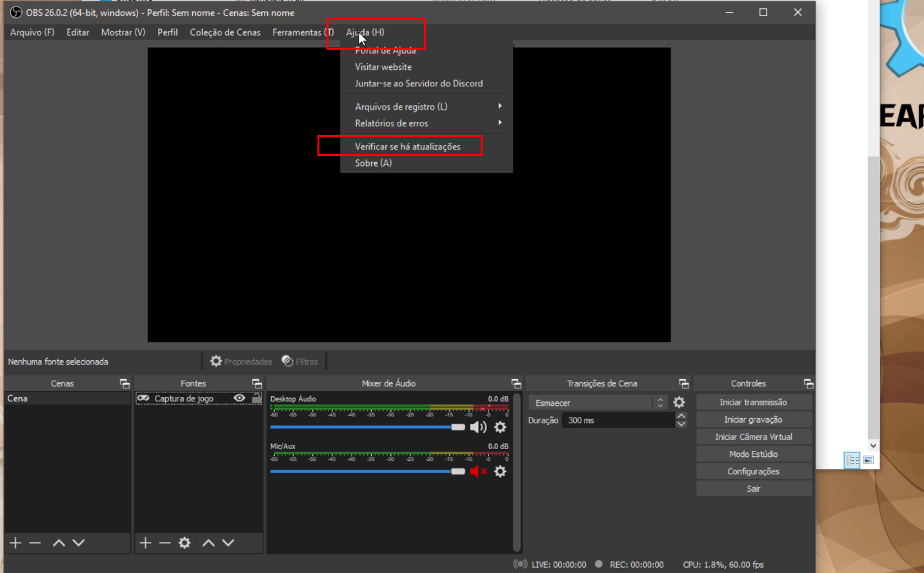Click the OBS logo in the title bar
The image size is (924, 573).
pos(16,12)
